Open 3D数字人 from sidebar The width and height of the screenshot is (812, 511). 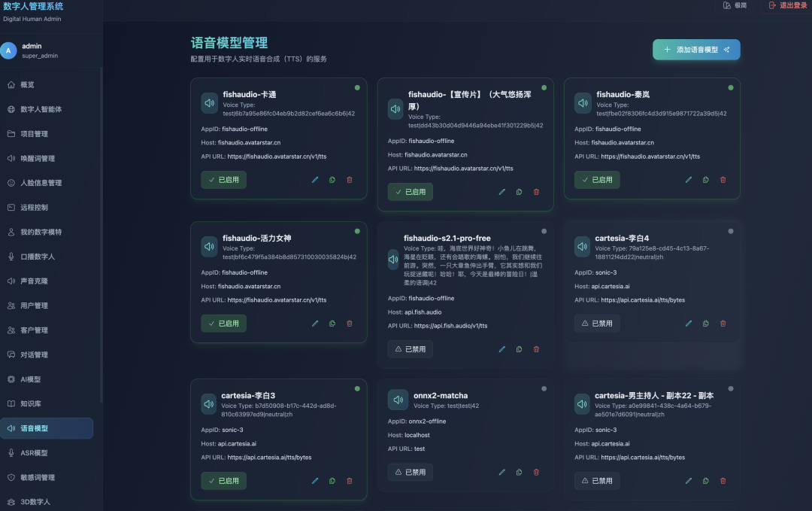47,502
